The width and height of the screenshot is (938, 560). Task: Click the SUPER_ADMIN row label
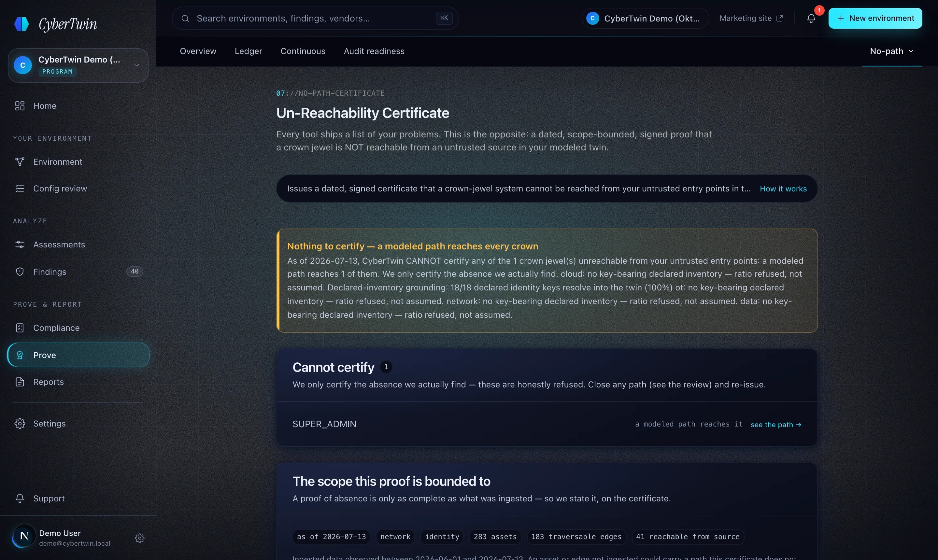pyautogui.click(x=324, y=424)
